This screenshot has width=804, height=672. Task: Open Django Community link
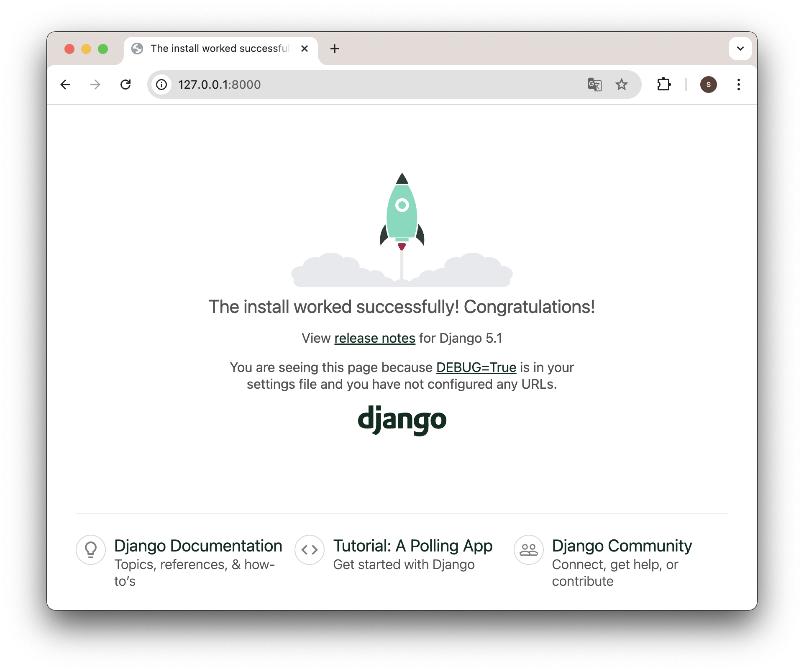(622, 546)
